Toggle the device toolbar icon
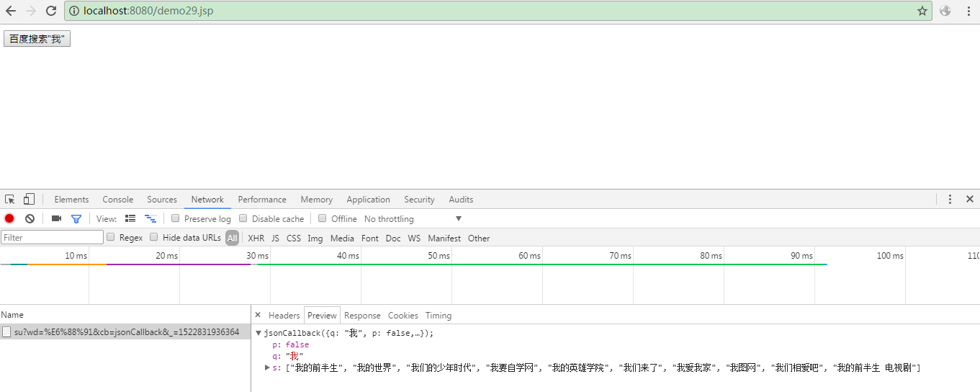The image size is (980, 392). (29, 200)
